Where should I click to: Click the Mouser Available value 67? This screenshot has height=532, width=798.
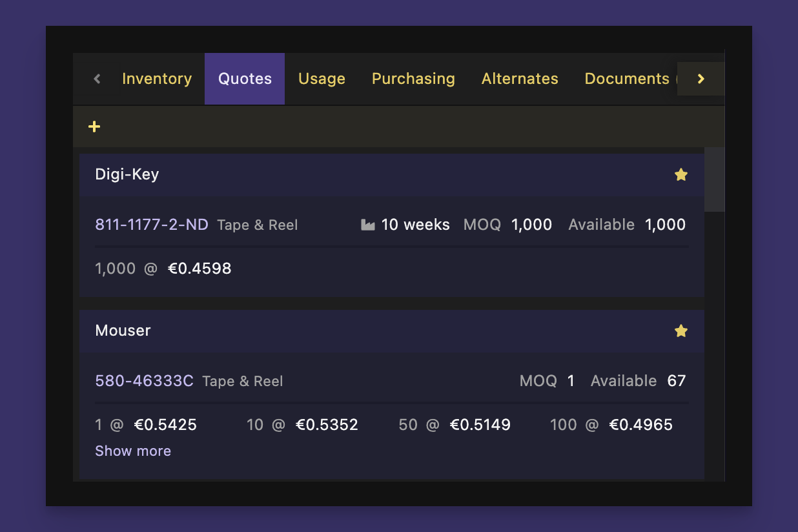click(677, 381)
